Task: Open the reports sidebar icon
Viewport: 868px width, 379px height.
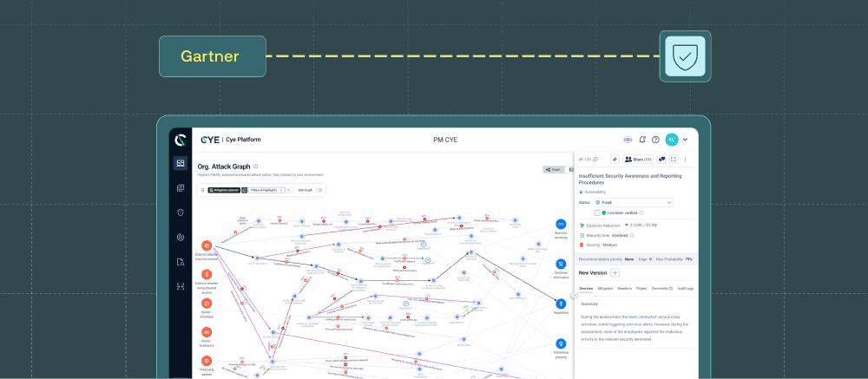Action: pyautogui.click(x=180, y=188)
